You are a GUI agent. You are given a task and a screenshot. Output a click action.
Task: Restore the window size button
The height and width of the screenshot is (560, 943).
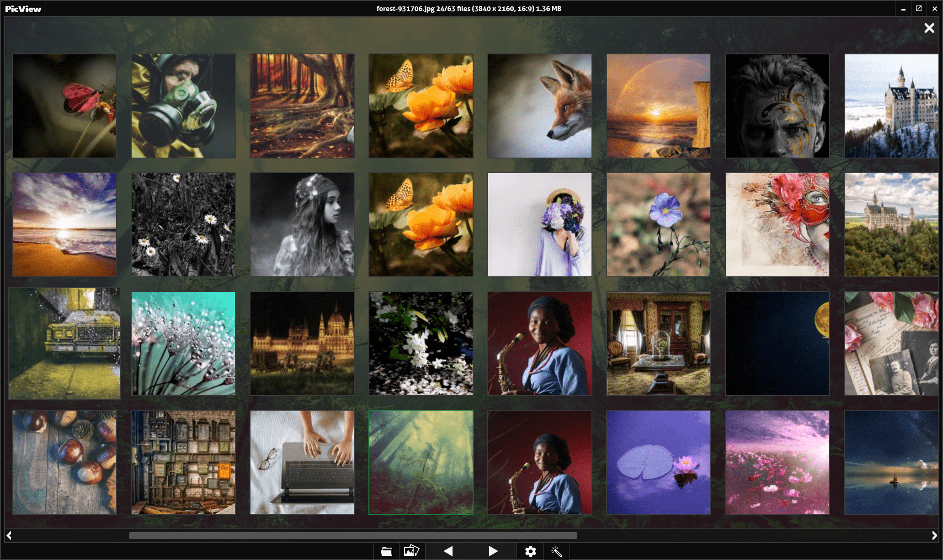point(918,9)
